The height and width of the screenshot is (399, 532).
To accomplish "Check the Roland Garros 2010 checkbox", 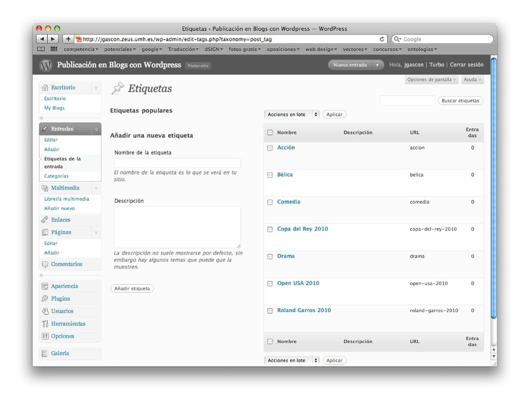I will pos(270,311).
